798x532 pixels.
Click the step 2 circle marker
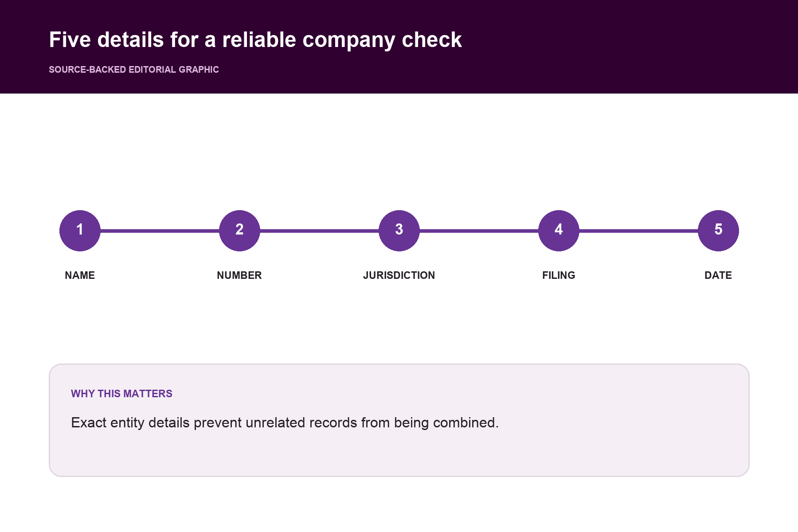pyautogui.click(x=239, y=231)
